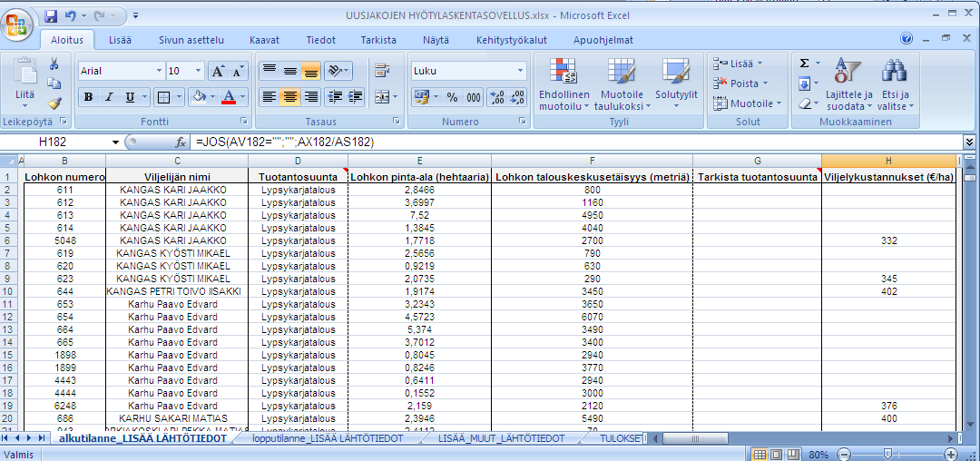
Task: Click Lisää cells insert button
Action: [738, 64]
